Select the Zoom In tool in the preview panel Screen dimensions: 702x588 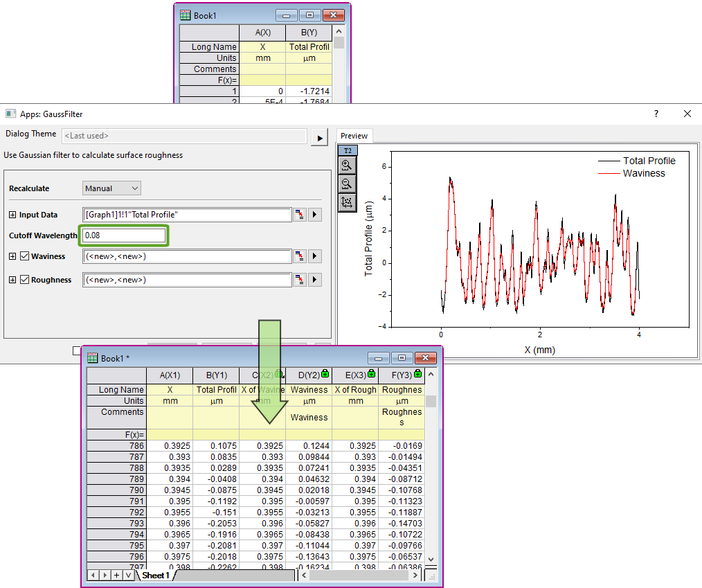pyautogui.click(x=347, y=165)
